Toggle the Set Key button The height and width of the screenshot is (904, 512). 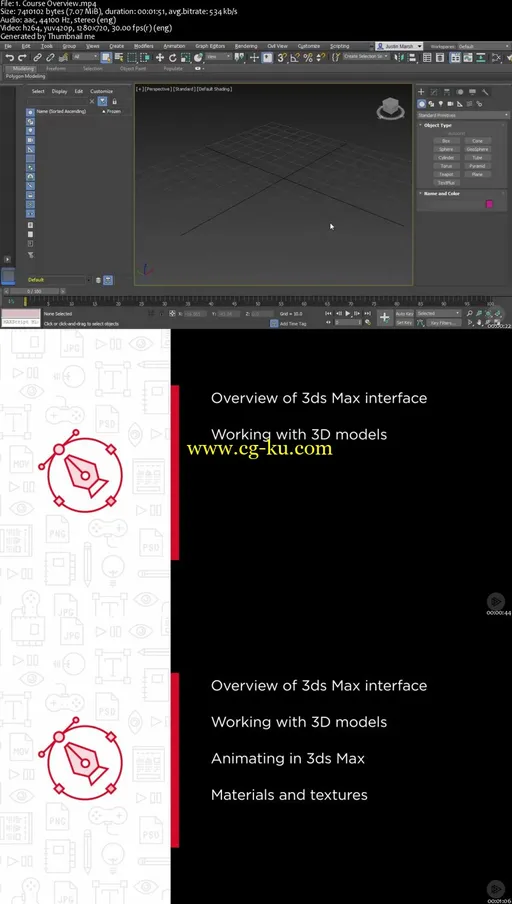404,323
